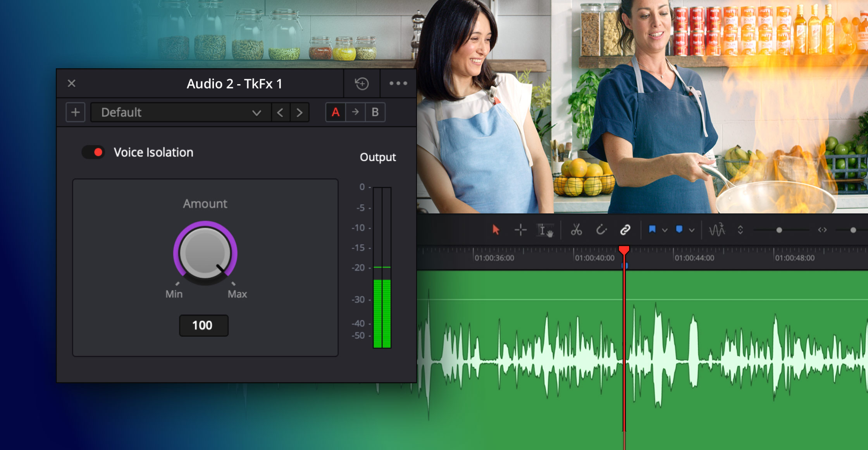Viewport: 868px width, 450px height.
Task: Click the blue flag icon
Action: (x=652, y=229)
